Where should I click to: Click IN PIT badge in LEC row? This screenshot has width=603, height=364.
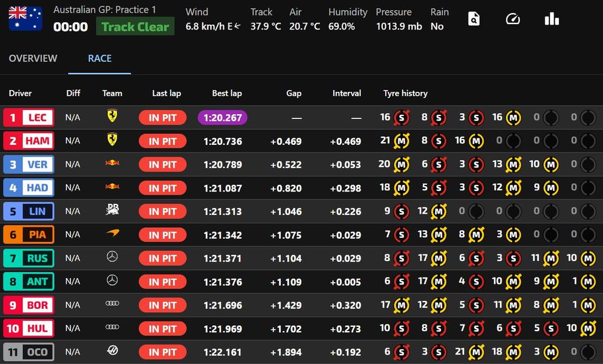pyautogui.click(x=163, y=118)
